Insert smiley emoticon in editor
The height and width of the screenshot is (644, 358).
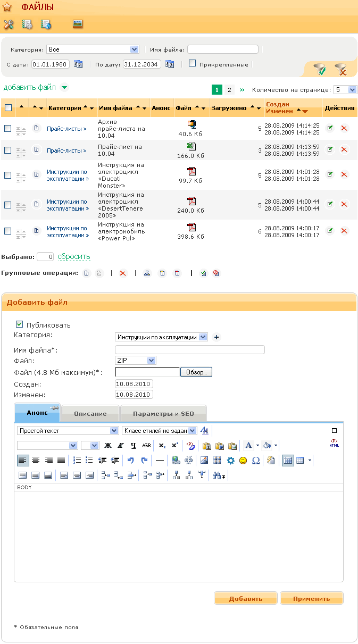pyautogui.click(x=243, y=461)
